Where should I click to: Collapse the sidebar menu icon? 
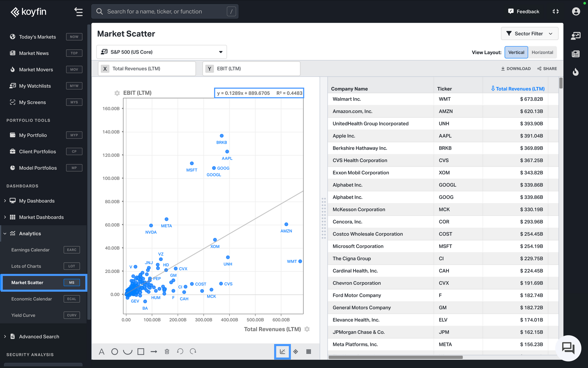click(78, 12)
